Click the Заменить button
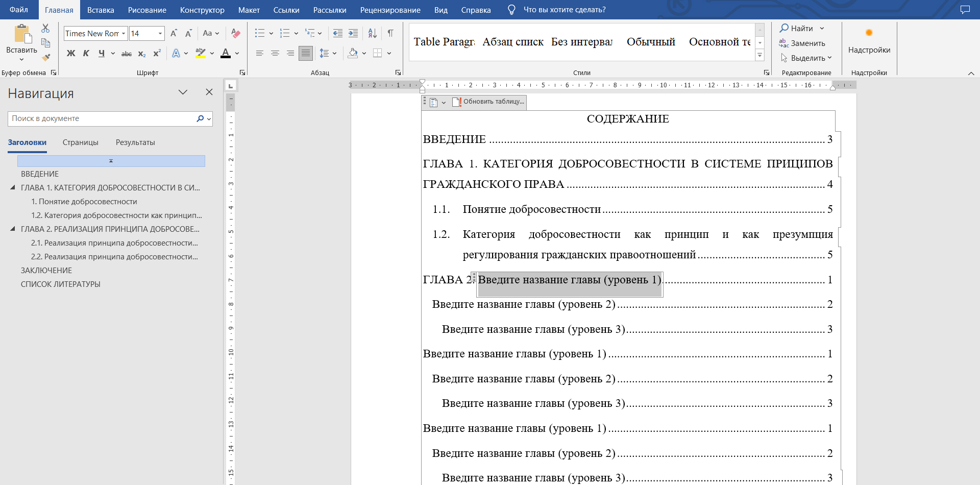 [802, 43]
